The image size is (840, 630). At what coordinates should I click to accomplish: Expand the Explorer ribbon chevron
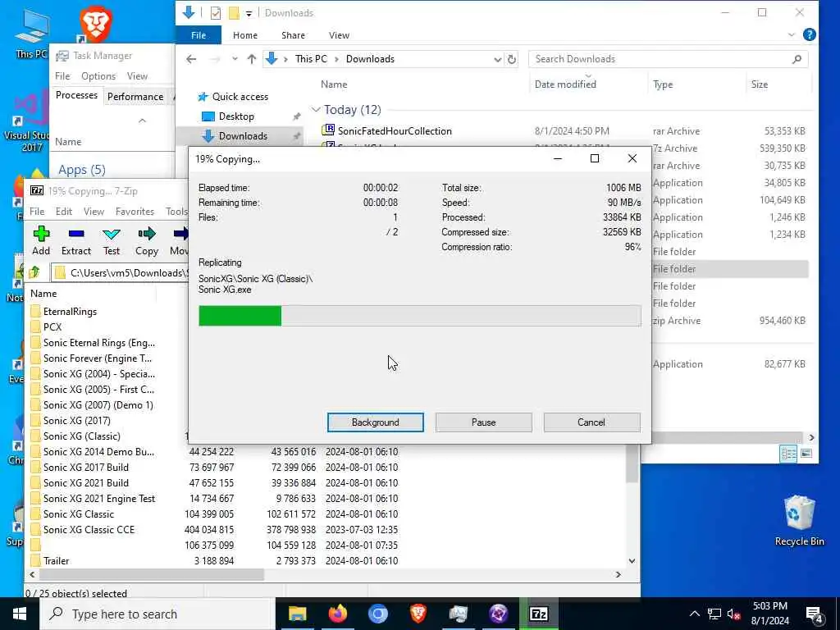pos(792,34)
